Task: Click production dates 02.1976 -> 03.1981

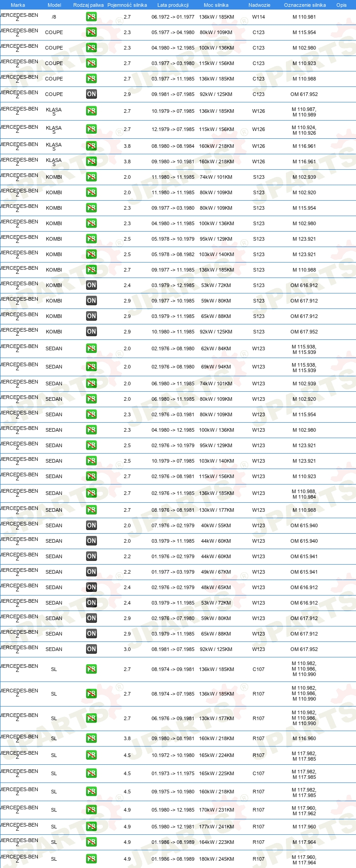Action: pos(173,414)
